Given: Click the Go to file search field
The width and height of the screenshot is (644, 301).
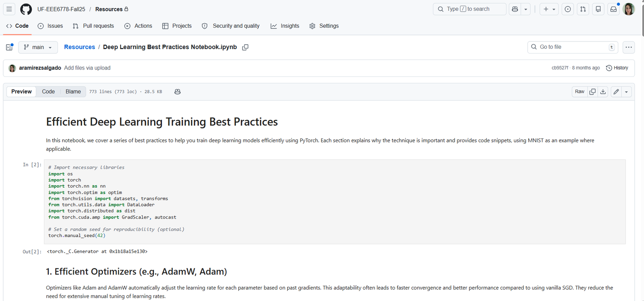Looking at the screenshot, I should click(x=573, y=47).
